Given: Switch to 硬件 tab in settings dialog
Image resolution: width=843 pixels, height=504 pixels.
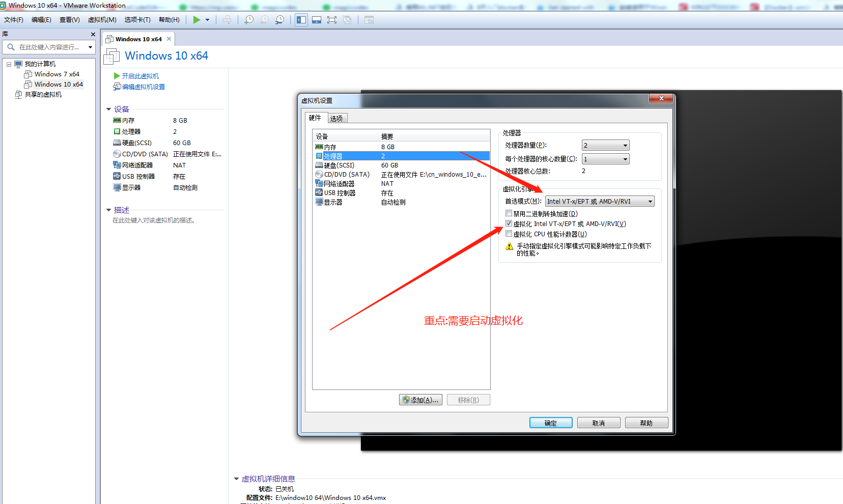Looking at the screenshot, I should (x=315, y=118).
